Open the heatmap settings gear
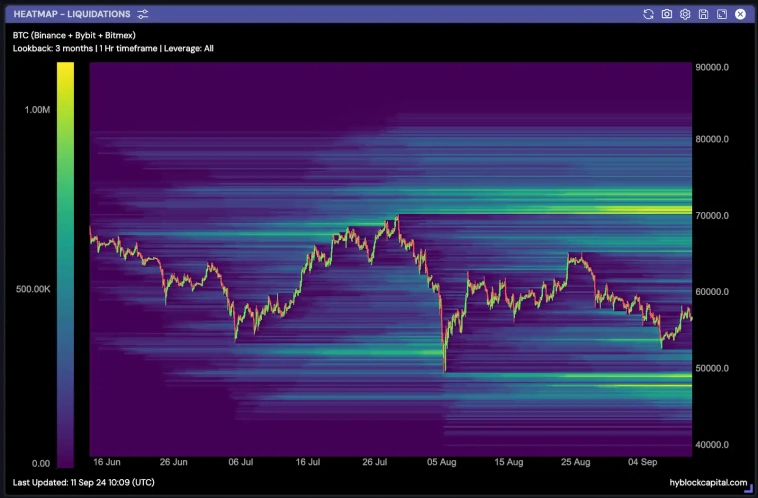The image size is (758, 498). click(x=685, y=14)
